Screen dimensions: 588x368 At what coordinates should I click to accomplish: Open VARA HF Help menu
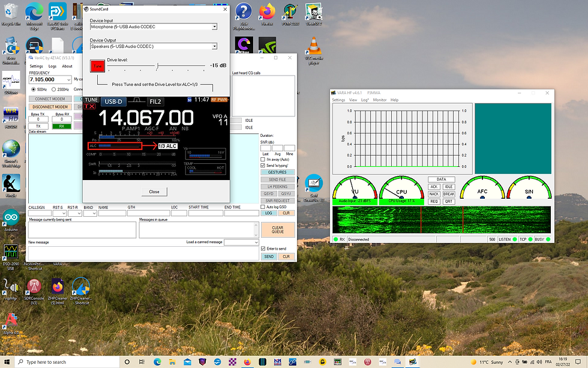(394, 100)
